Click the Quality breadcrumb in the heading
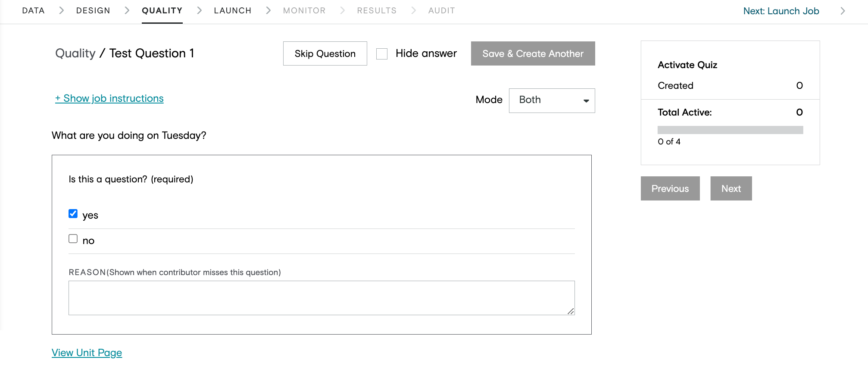Image resolution: width=868 pixels, height=382 pixels. [75, 53]
